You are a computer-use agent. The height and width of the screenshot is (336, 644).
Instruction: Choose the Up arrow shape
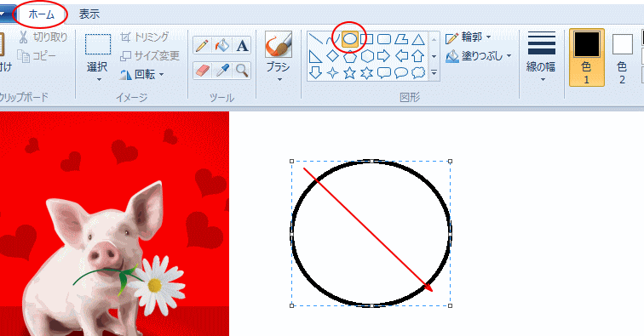pyautogui.click(x=418, y=56)
